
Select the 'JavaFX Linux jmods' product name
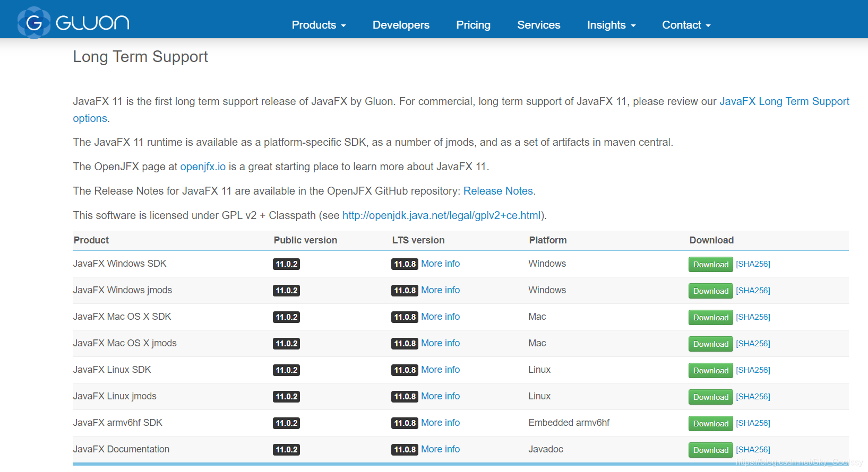[115, 396]
